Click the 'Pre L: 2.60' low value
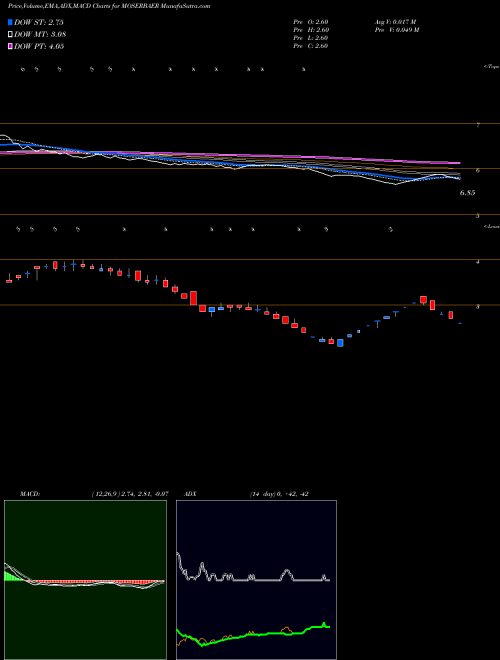The image size is (500, 660). (x=311, y=38)
